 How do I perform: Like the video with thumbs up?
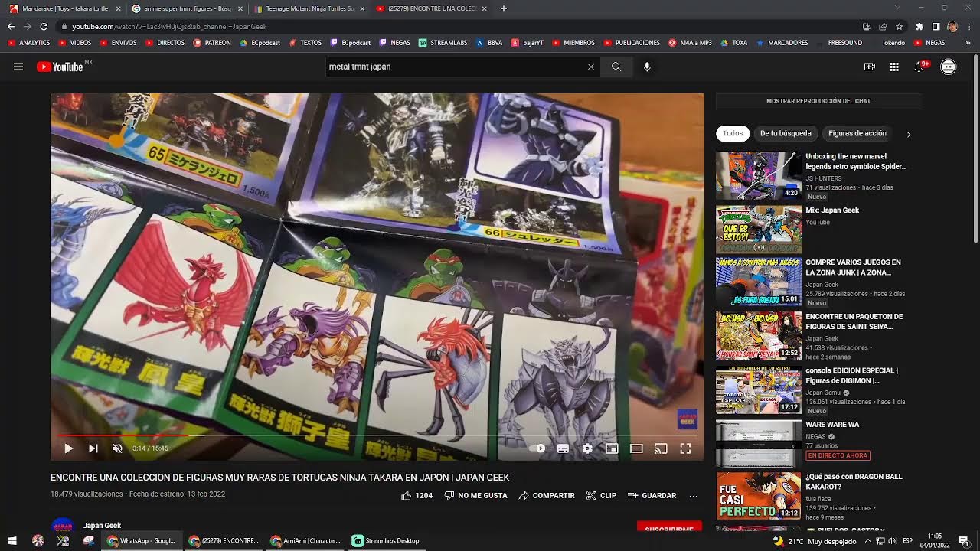pyautogui.click(x=416, y=496)
